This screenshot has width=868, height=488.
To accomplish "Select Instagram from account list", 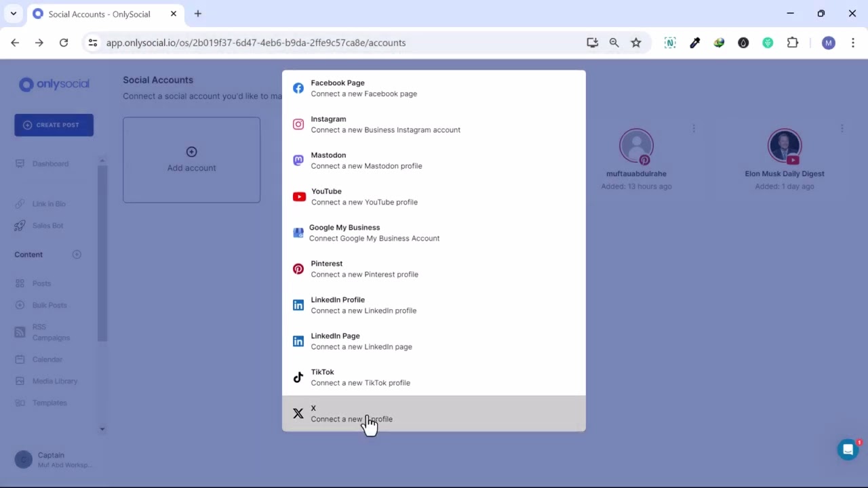I will 434,124.
